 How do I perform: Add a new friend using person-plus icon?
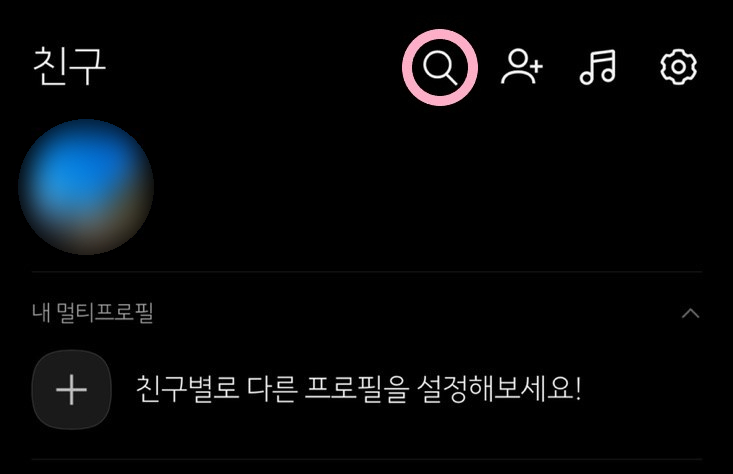tap(522, 67)
